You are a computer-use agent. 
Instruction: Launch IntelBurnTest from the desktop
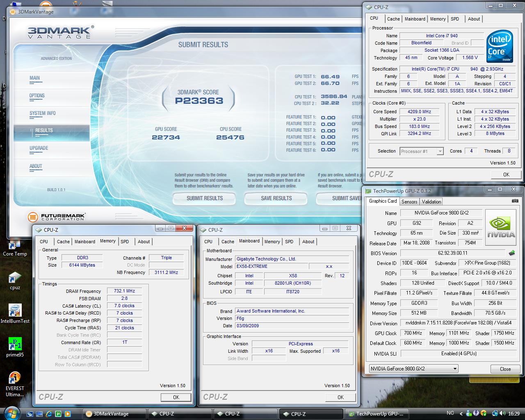pos(15,314)
